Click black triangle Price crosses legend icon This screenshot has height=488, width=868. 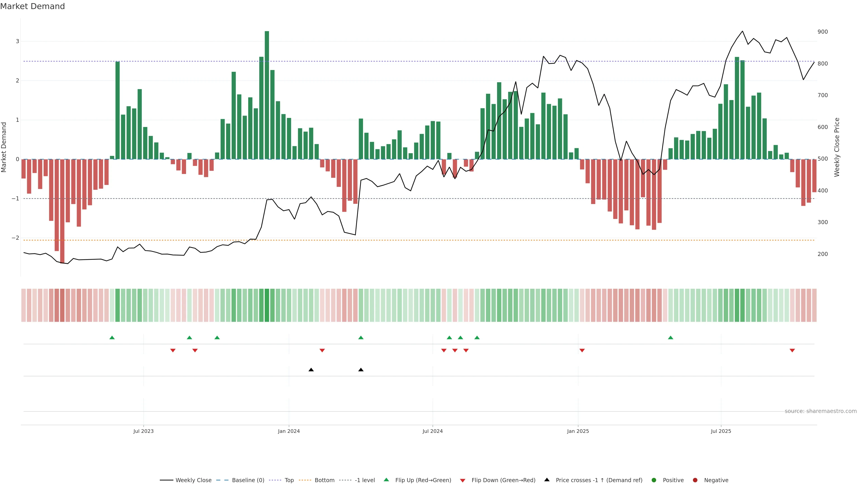pyautogui.click(x=547, y=480)
